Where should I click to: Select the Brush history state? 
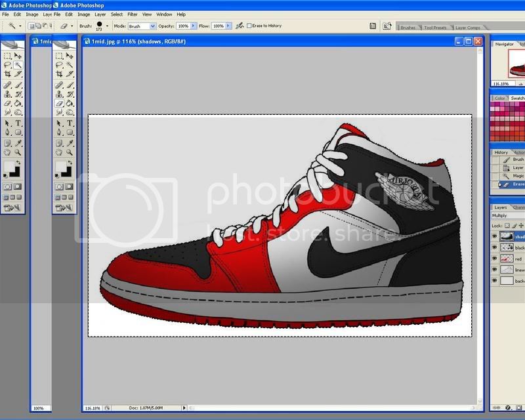(513, 159)
